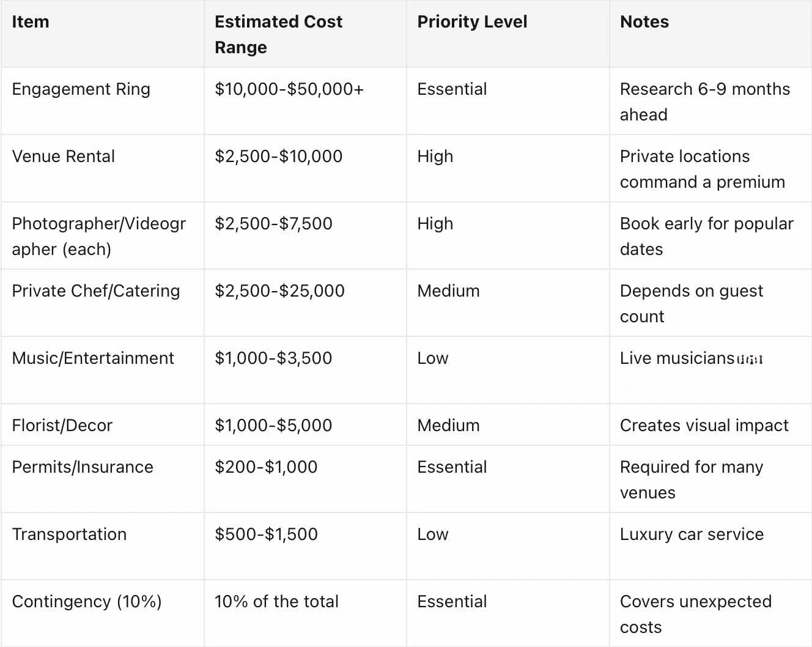Click the Engagement Ring cell
Image resolution: width=812 pixels, height=647 pixels.
tap(81, 89)
